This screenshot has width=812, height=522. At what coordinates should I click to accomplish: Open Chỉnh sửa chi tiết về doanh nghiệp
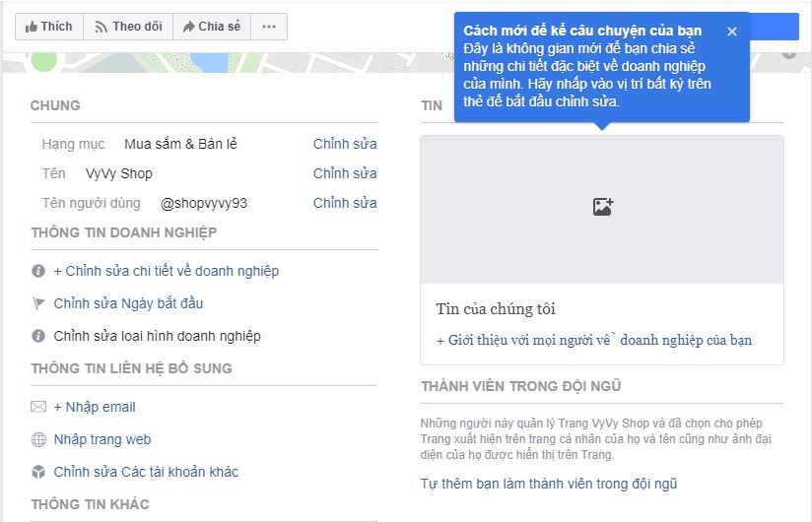tap(167, 271)
